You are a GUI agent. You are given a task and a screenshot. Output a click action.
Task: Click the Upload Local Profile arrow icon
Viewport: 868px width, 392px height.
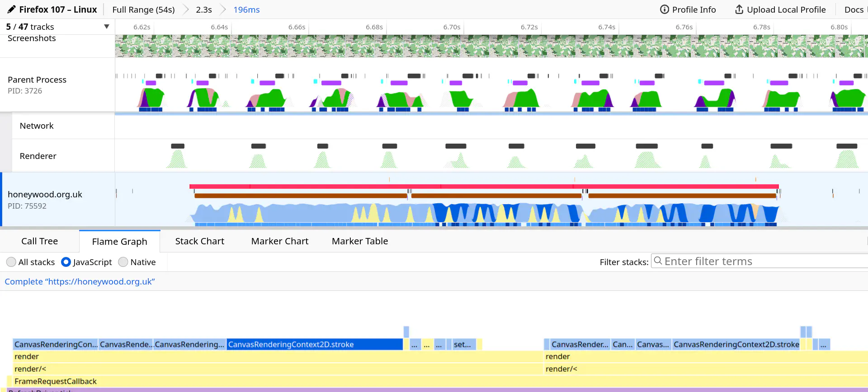pyautogui.click(x=739, y=9)
